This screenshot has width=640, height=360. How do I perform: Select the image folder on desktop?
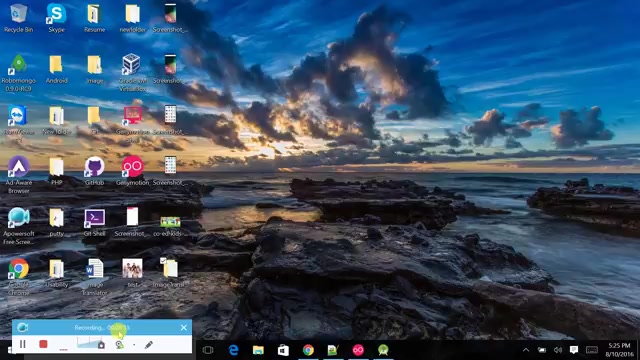(x=94, y=69)
